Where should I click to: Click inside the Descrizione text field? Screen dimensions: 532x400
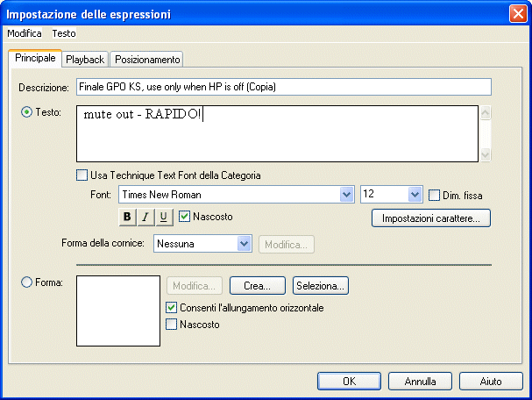(284, 87)
